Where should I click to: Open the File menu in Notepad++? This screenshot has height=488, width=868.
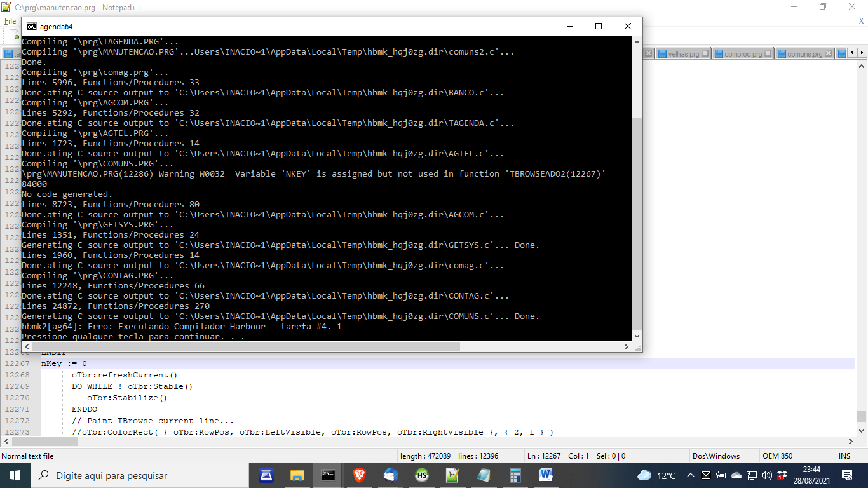pyautogui.click(x=10, y=21)
